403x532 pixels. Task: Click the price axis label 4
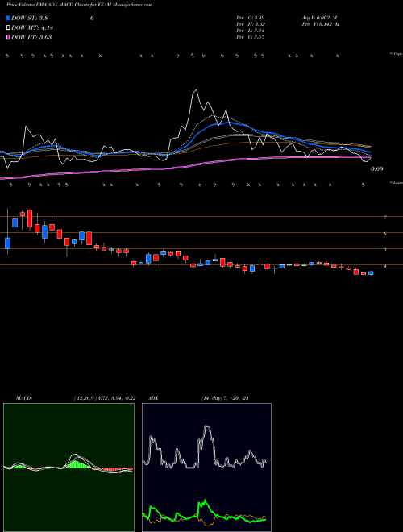click(385, 266)
